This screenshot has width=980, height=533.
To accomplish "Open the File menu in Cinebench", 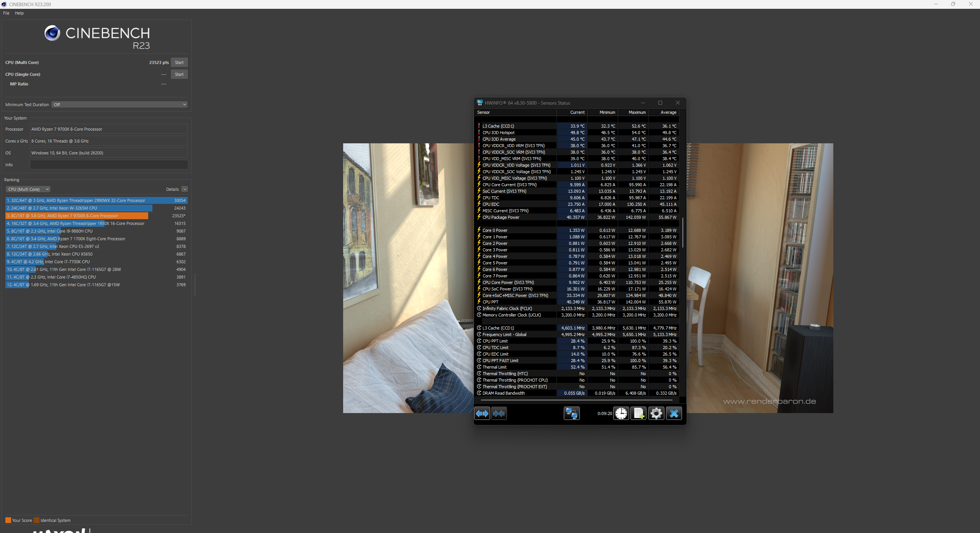I will (6, 13).
